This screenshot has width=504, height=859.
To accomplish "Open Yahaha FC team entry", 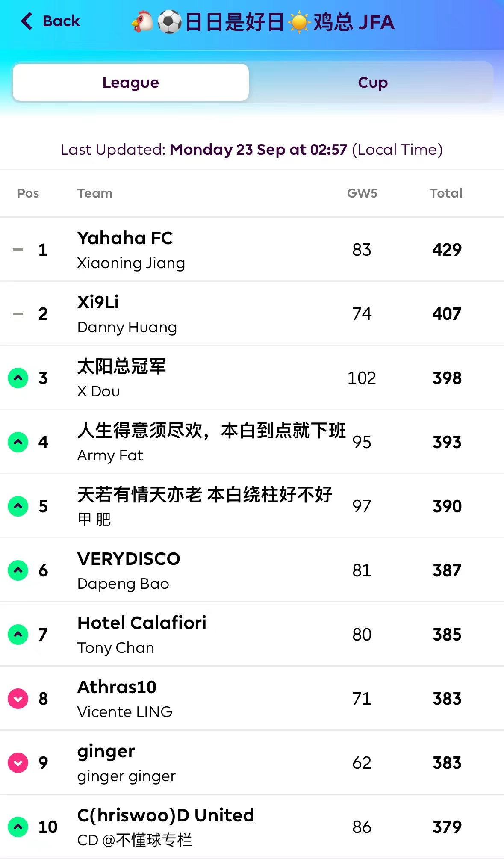I will click(x=125, y=238).
